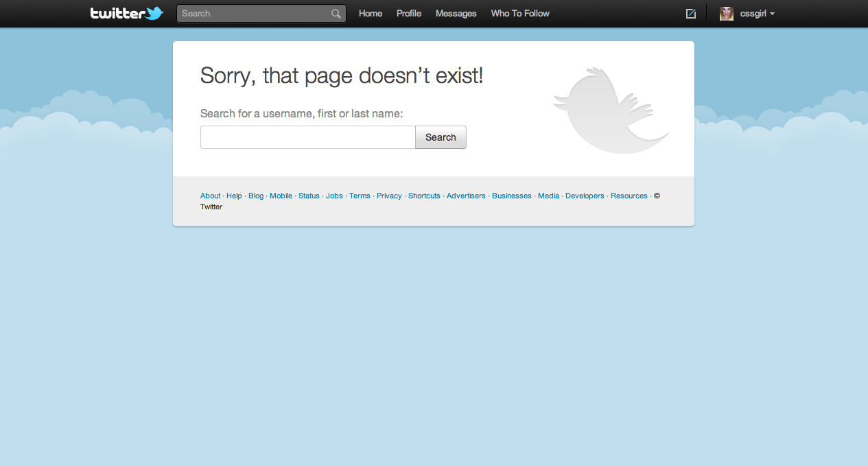Open the About footer link
Image resolution: width=868 pixels, height=466 pixels.
(211, 196)
